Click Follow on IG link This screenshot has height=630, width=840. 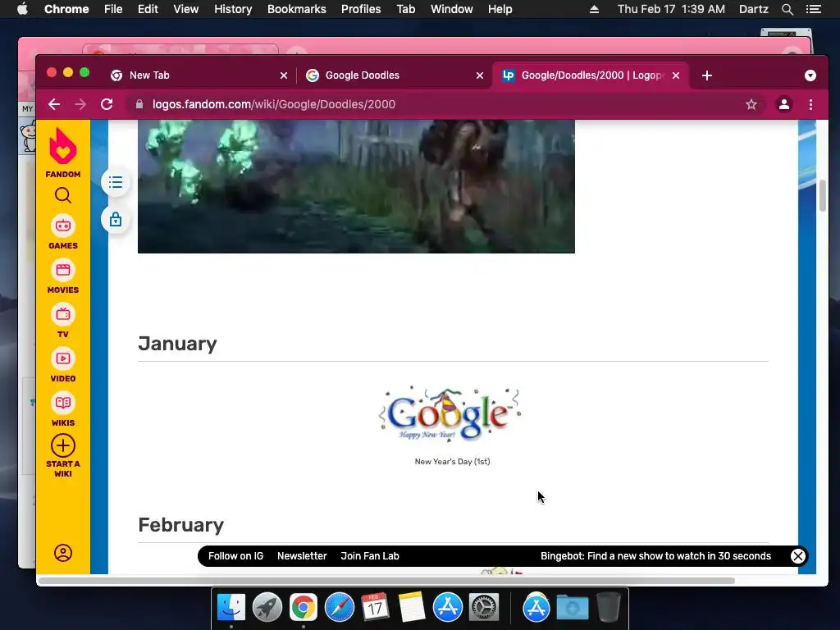235,556
